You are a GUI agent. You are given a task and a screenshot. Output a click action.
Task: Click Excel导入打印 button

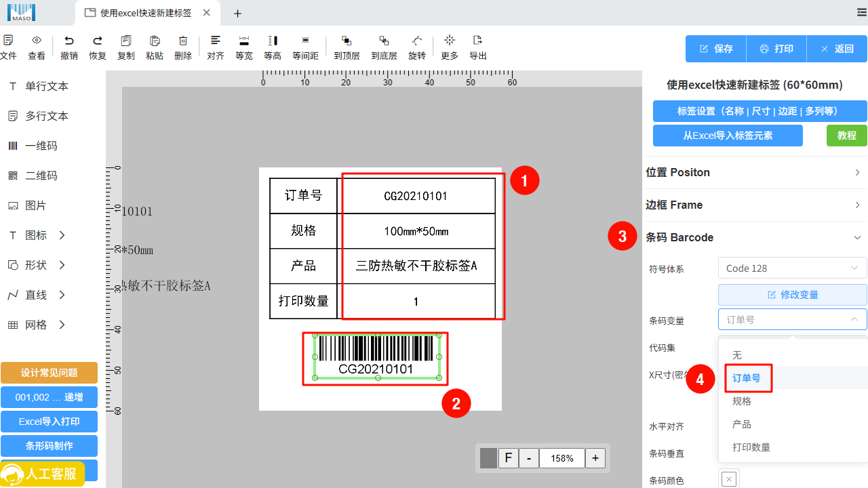49,422
